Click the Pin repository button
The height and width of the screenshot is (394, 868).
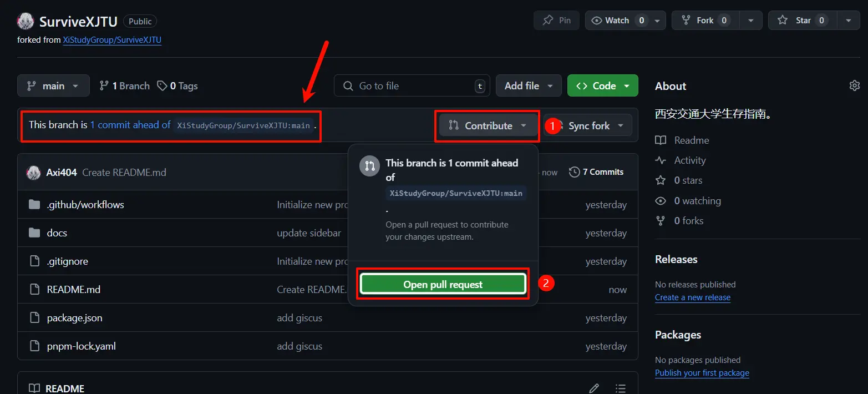pyautogui.click(x=556, y=21)
